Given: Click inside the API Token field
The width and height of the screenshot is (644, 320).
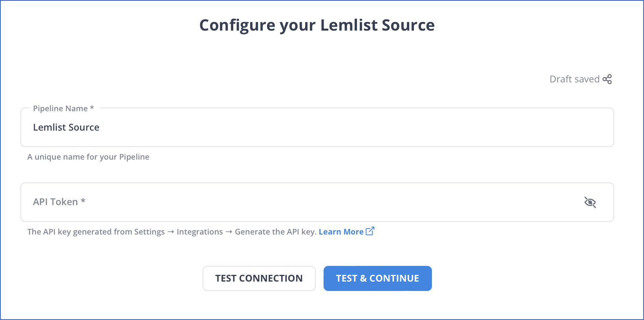Looking at the screenshot, I should coord(275,202).
